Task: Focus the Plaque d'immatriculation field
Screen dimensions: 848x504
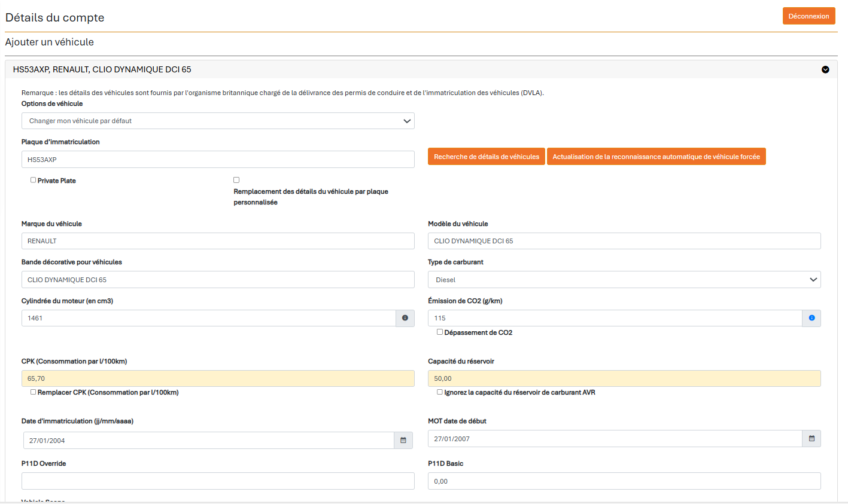Action: coord(218,160)
